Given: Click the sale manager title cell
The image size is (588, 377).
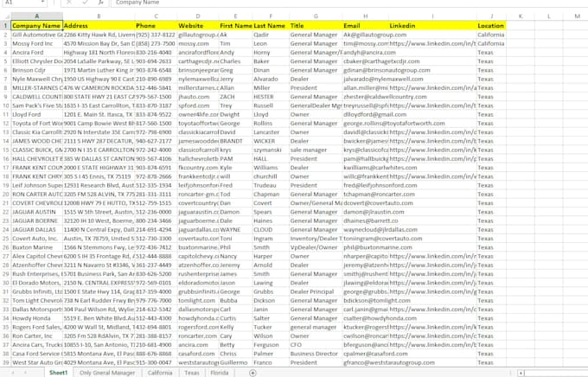Looking at the screenshot, I should pos(316,150).
